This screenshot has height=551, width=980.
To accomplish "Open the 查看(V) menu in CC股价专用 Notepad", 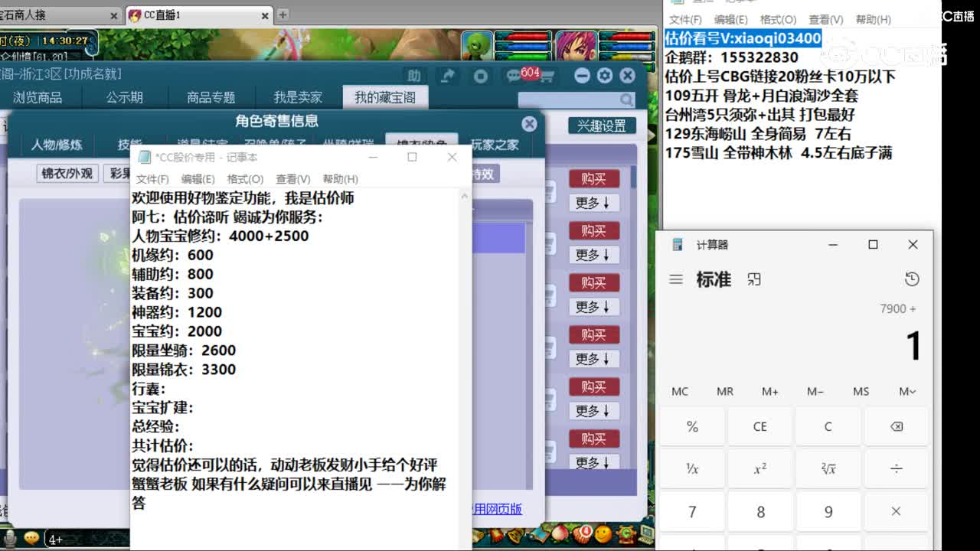I will tap(292, 179).
